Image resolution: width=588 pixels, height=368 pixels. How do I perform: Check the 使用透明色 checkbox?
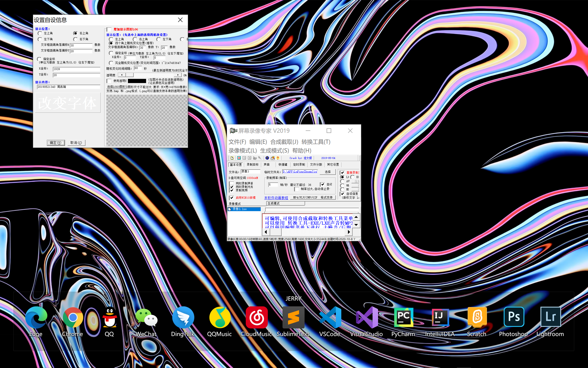tap(109, 81)
